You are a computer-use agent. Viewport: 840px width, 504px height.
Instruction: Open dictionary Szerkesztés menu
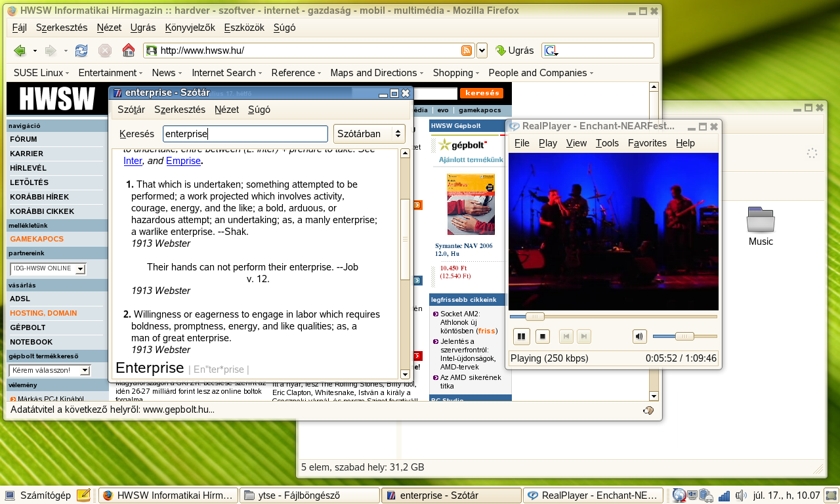pyautogui.click(x=180, y=110)
